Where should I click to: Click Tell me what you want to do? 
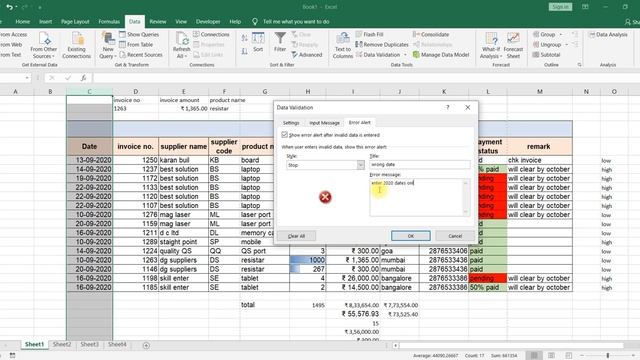pos(296,22)
